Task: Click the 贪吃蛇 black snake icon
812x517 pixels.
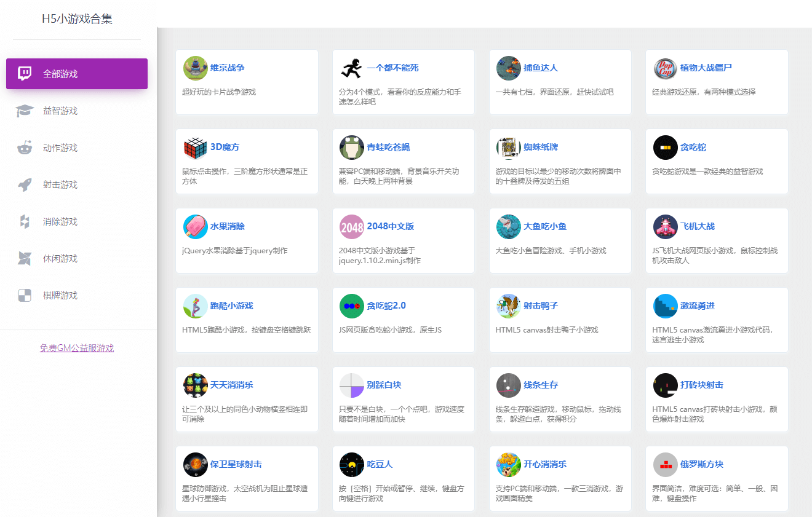Action: click(x=665, y=148)
